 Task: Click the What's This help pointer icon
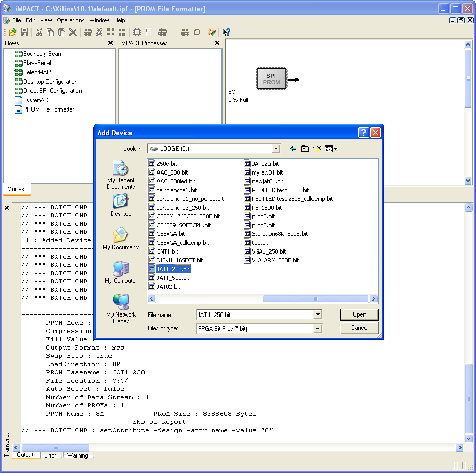[x=226, y=32]
